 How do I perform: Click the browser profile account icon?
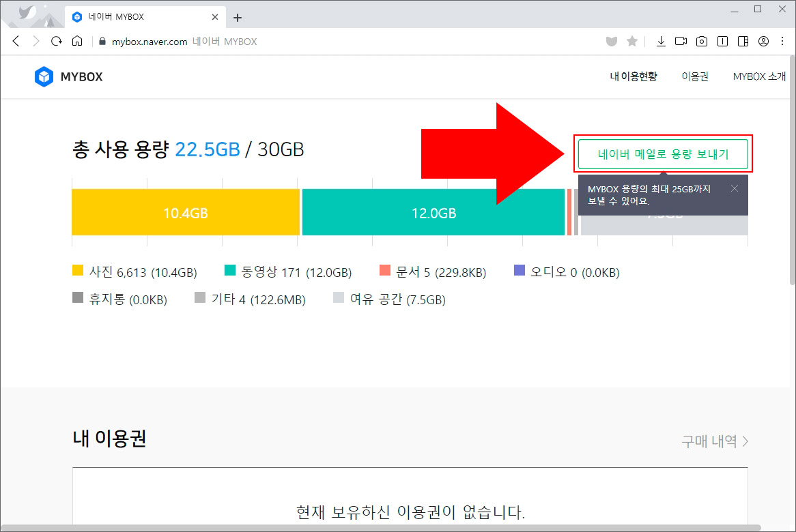tap(763, 41)
